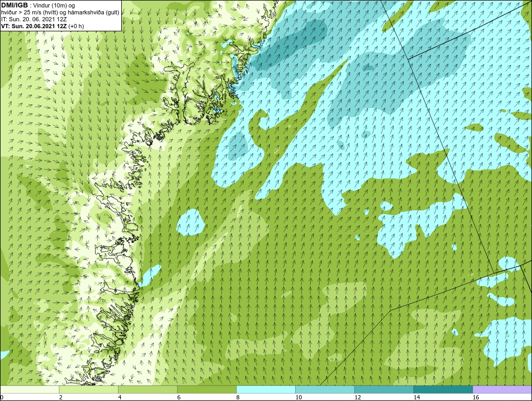Click the 4–6 m/s green legend swatch
This screenshot has width=532, height=401.
coord(148,389)
